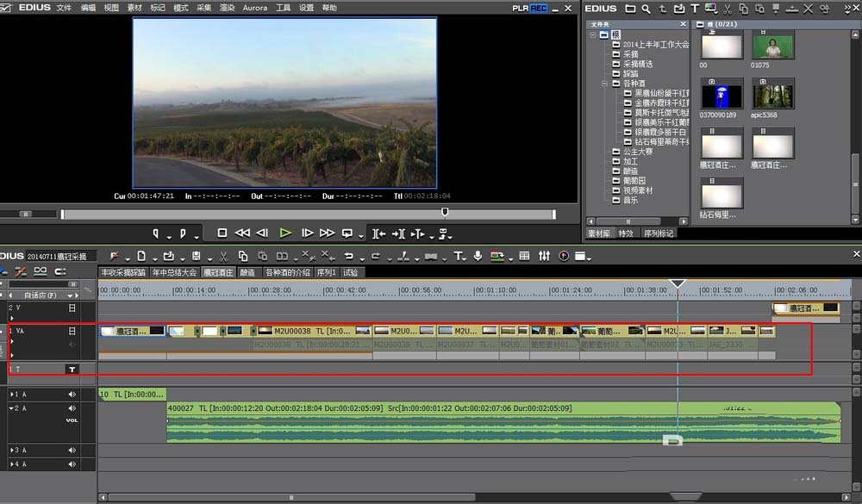Expand audio track 1 A
The image size is (862, 504).
click(x=11, y=394)
